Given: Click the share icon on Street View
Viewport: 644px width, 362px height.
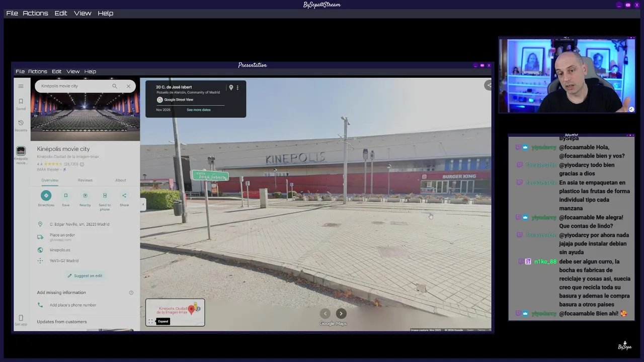Looking at the screenshot, I should point(488,85).
